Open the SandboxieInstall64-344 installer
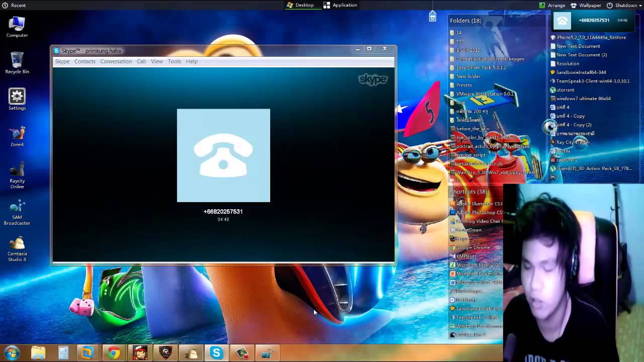This screenshot has width=644, height=362. tap(578, 72)
